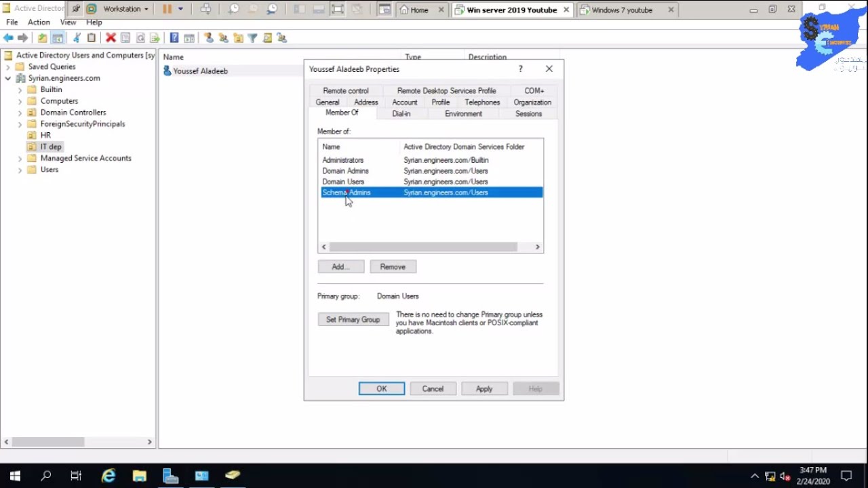Open File Explorer from the taskbar
Image resolution: width=868 pixels, height=488 pixels.
[x=139, y=476]
